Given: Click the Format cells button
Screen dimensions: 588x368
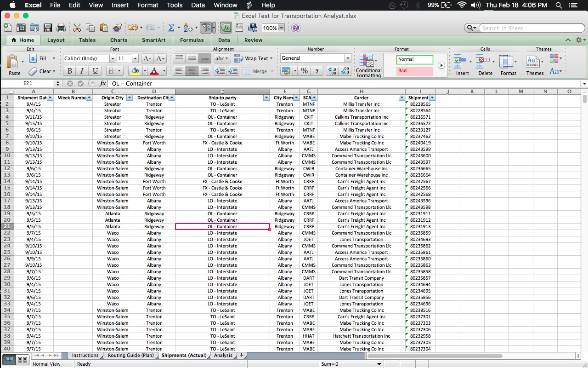Looking at the screenshot, I should pyautogui.click(x=507, y=65).
